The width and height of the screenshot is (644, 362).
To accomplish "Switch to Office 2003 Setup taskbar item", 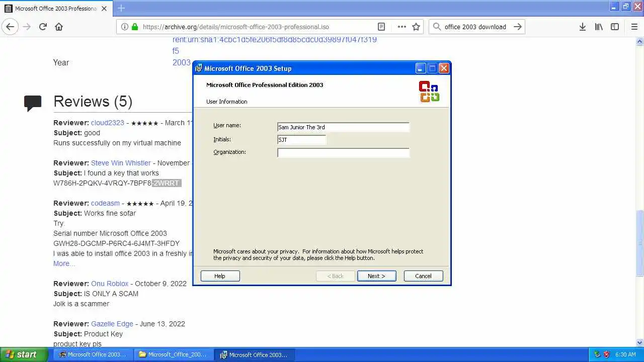I will click(x=254, y=354).
